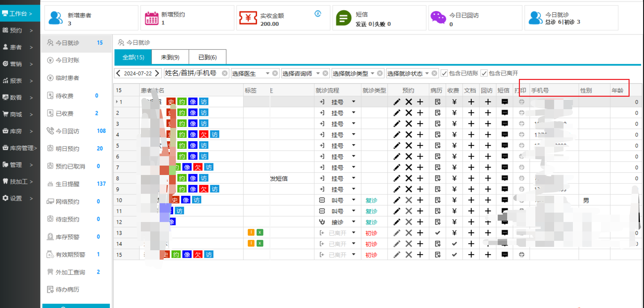Add return visit plus icon in row 7
644x308 pixels.
488,167
